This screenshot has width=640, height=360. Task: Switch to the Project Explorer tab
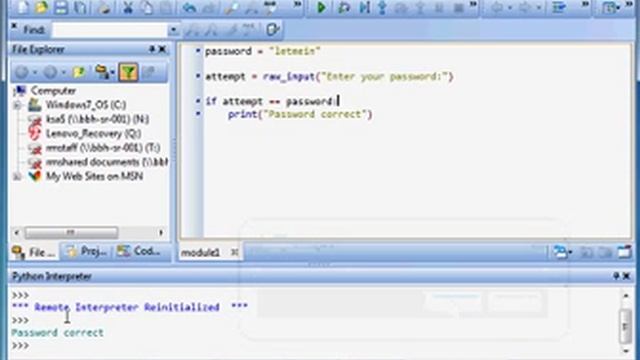(x=87, y=251)
